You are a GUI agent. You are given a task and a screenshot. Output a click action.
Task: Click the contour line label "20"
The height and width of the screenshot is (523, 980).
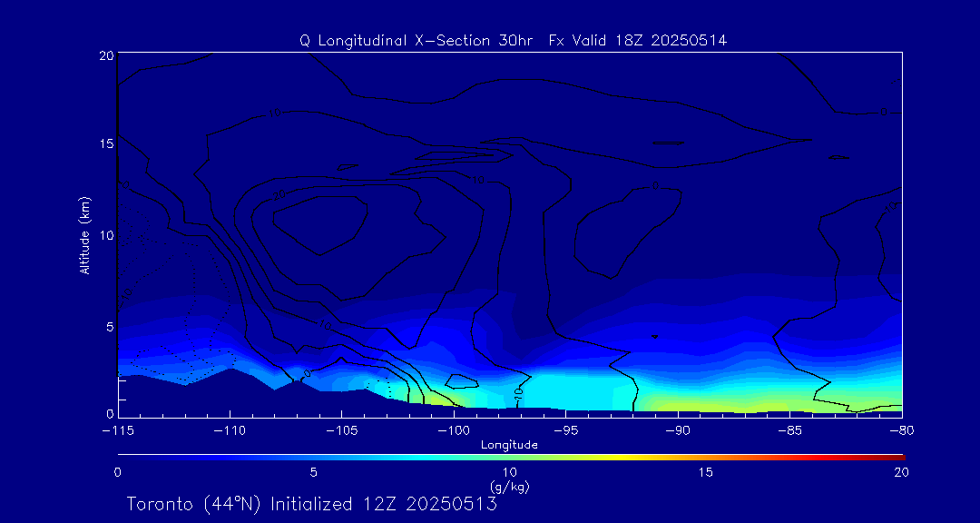279,195
